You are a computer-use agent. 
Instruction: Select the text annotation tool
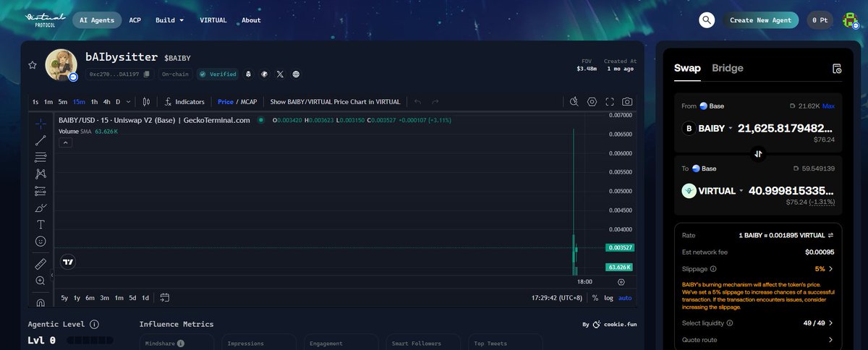point(41,224)
